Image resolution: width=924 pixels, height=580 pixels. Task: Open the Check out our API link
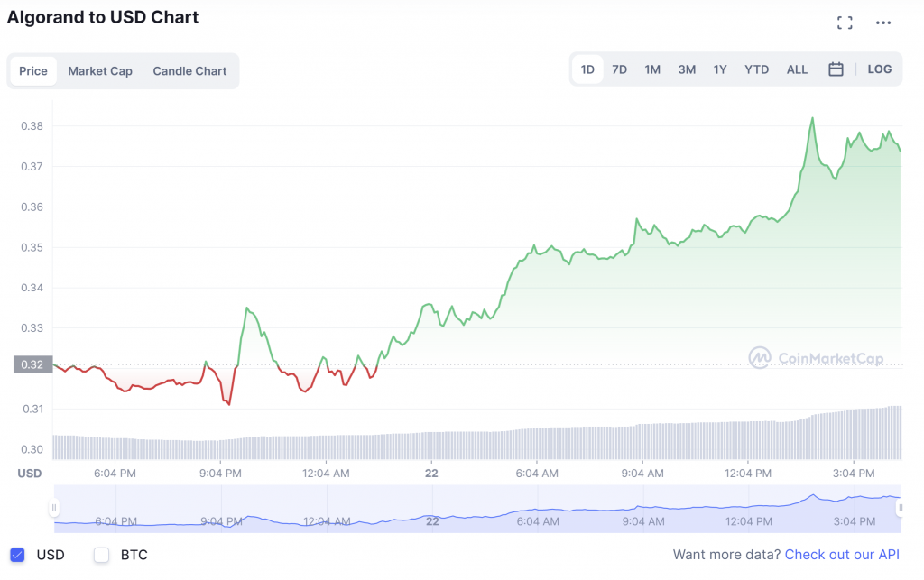[842, 555]
